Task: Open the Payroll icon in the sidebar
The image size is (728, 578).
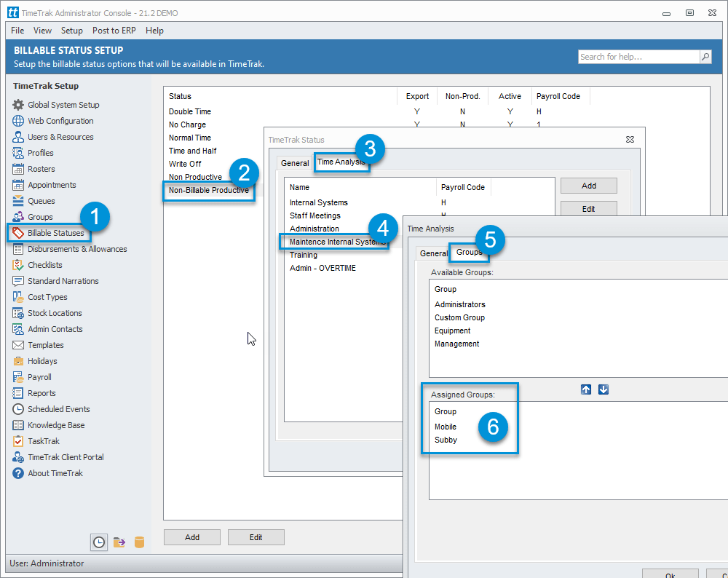Action: coord(18,376)
